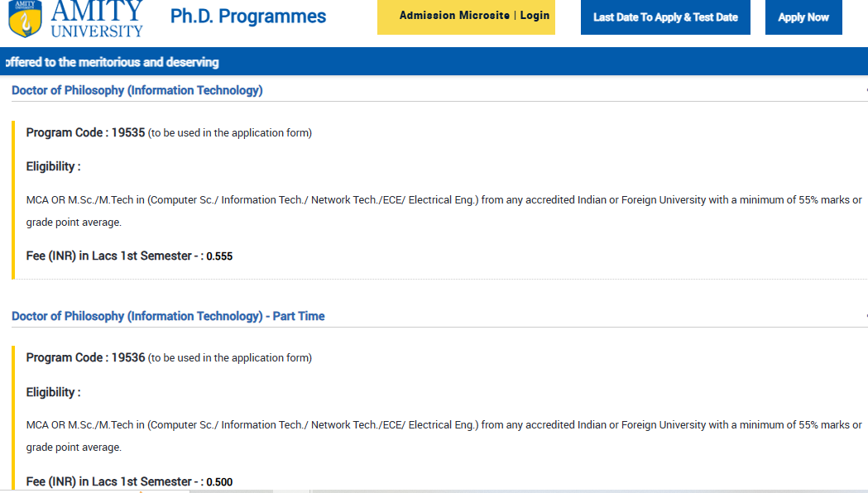Open the Admission Microsite link
The height and width of the screenshot is (493, 868).
[454, 16]
